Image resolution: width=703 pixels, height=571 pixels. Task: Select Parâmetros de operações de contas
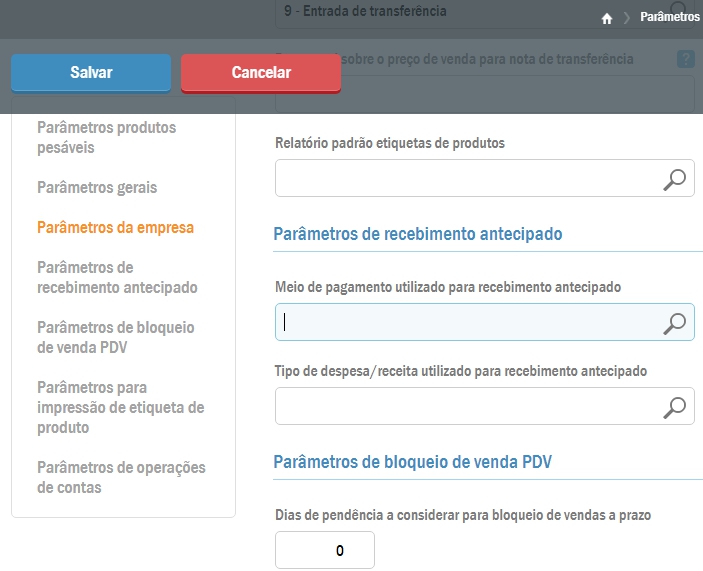(x=121, y=477)
